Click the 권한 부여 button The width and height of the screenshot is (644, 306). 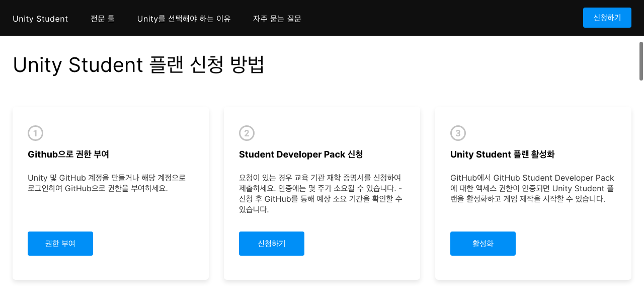pyautogui.click(x=60, y=244)
